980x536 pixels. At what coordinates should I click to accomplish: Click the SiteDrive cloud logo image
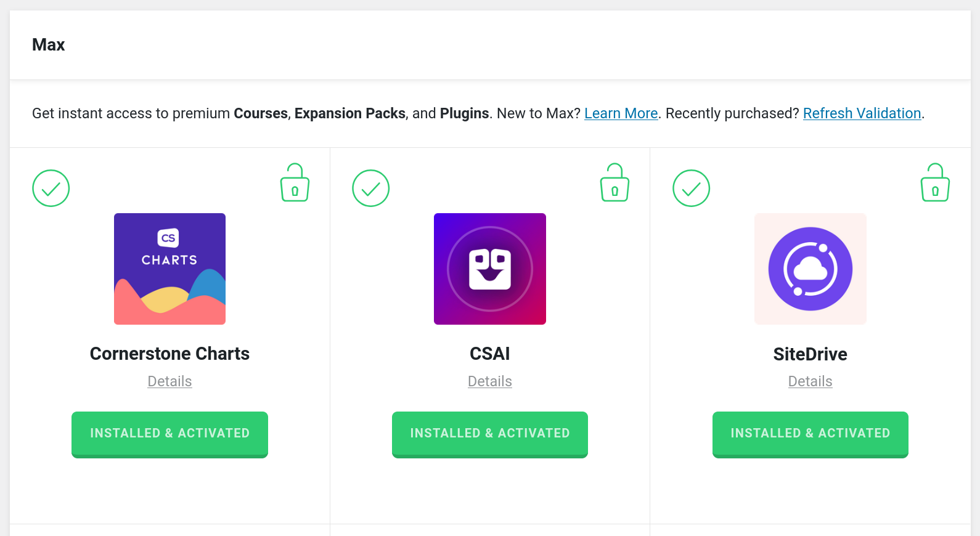pos(810,269)
